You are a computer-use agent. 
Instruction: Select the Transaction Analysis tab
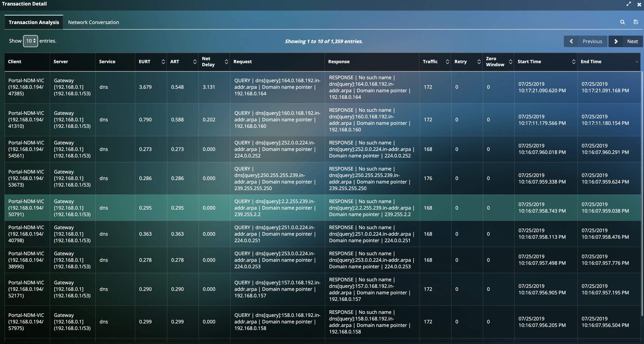(x=34, y=22)
